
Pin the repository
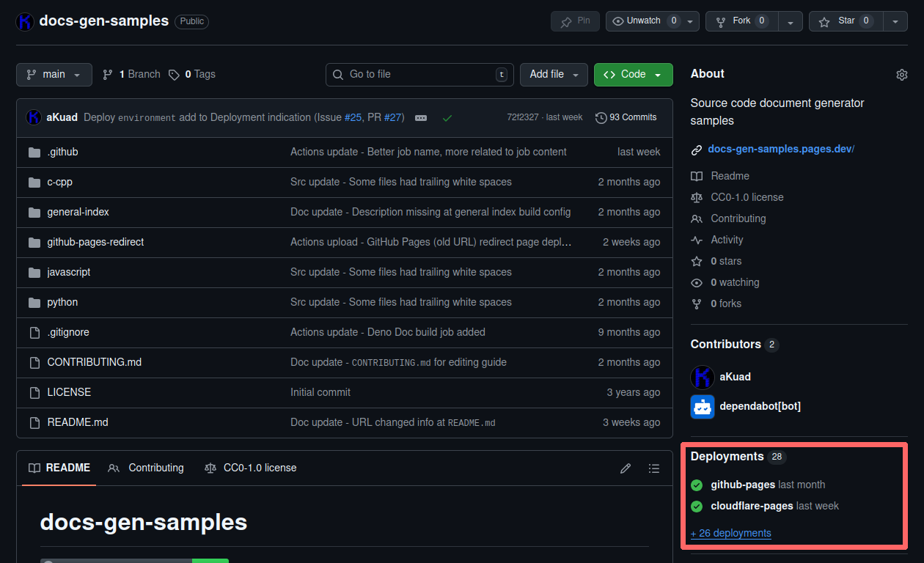pos(575,21)
